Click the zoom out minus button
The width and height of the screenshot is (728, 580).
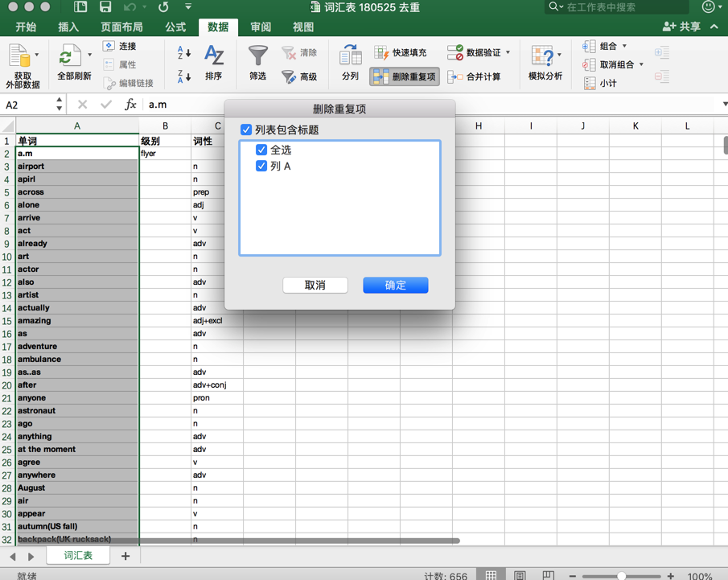coord(573,576)
